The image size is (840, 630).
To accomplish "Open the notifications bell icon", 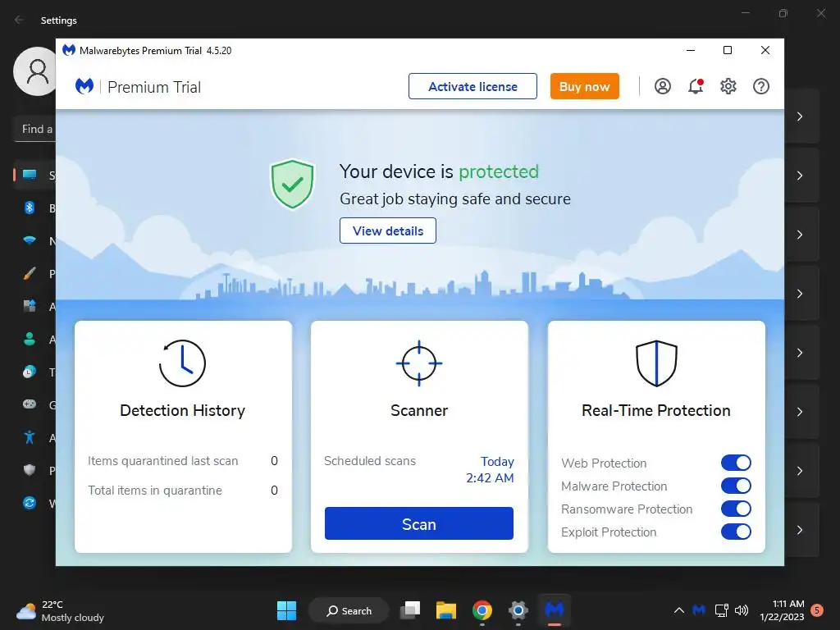I will [x=696, y=86].
